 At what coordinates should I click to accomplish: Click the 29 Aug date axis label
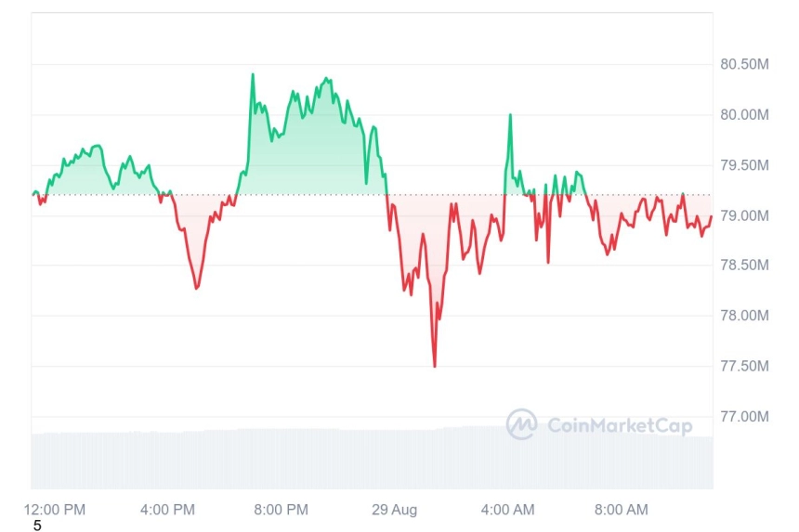click(x=395, y=509)
